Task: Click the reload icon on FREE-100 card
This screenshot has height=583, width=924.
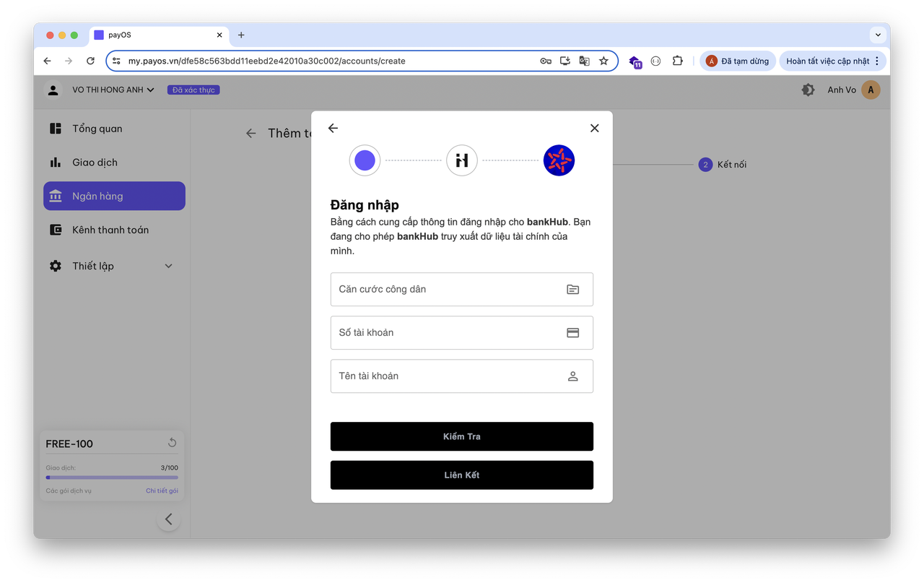Action: coord(172,443)
